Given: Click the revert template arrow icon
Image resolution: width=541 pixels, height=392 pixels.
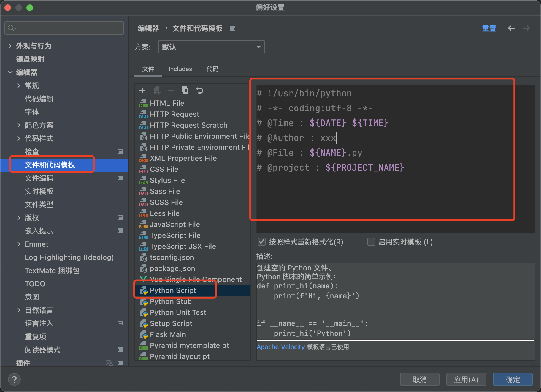Looking at the screenshot, I should [200, 90].
